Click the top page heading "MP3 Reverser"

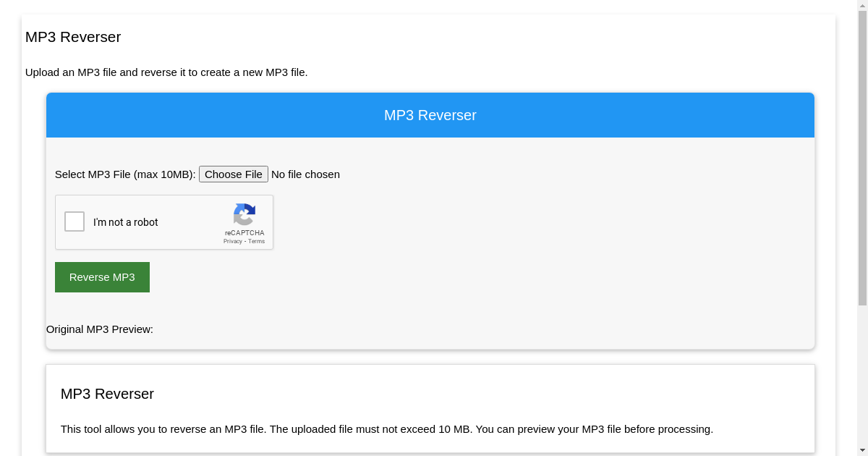click(x=73, y=37)
